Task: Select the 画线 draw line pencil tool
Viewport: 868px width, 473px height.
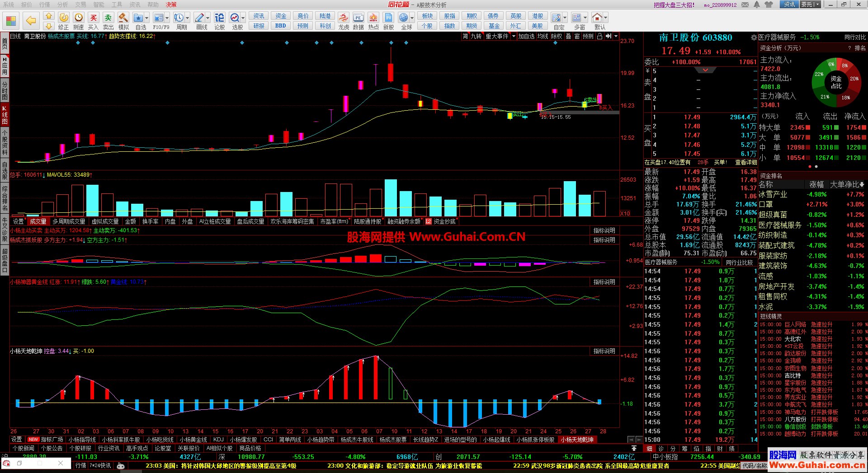Action: click(x=199, y=18)
